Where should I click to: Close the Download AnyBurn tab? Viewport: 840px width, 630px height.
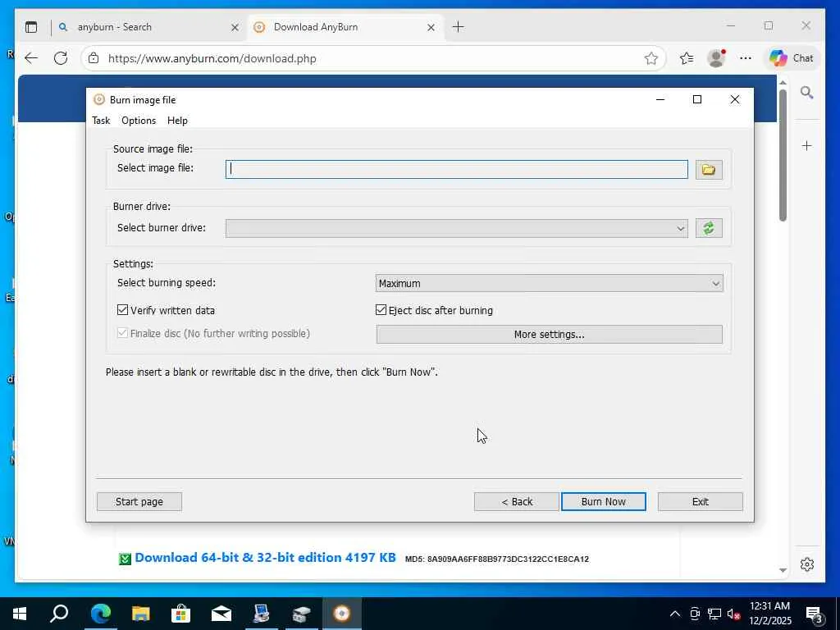[x=431, y=27]
